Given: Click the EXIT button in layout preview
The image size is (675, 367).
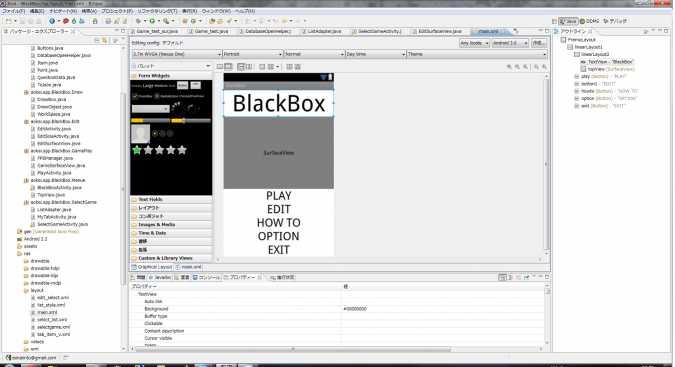Looking at the screenshot, I should 279,250.
